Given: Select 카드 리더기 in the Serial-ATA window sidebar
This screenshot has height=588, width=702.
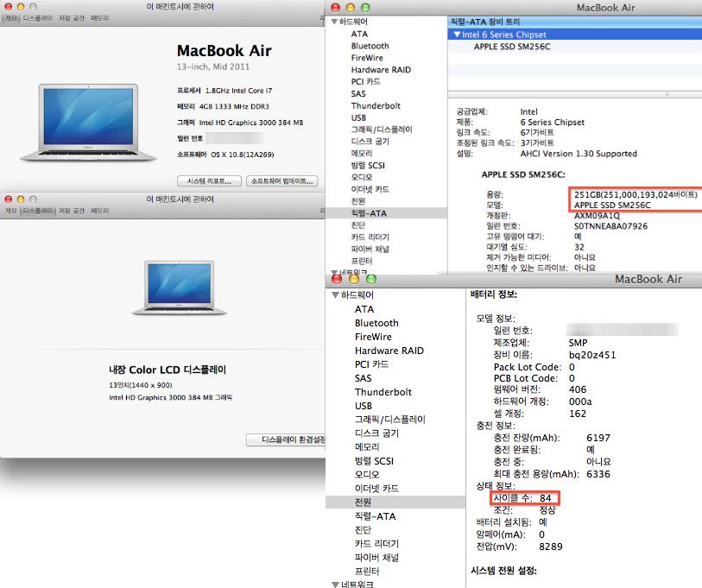Looking at the screenshot, I should (x=370, y=237).
